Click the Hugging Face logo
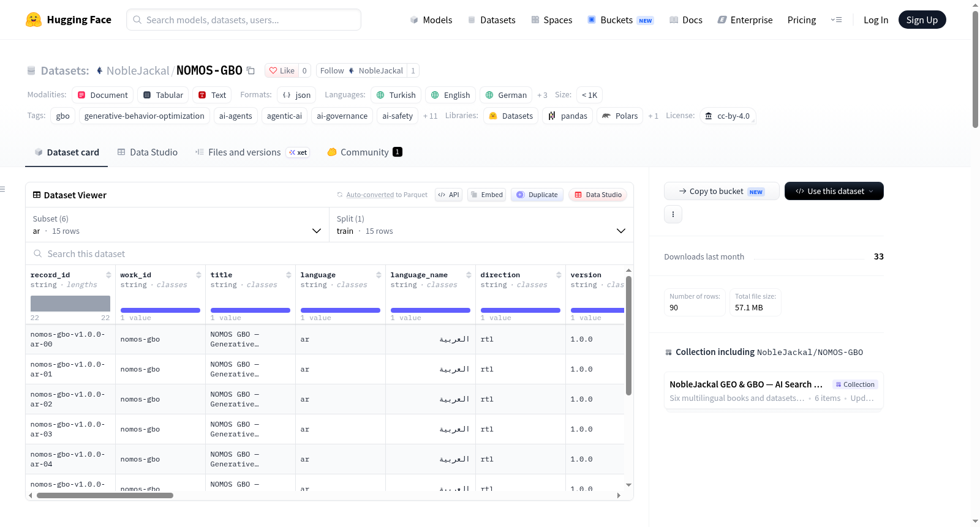The width and height of the screenshot is (980, 527). 69,20
